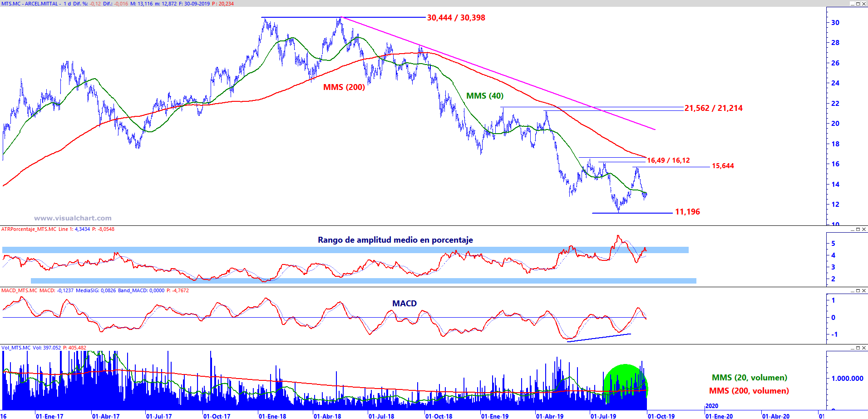
Task: Minimize the main MTS.MC price chart panel
Action: click(852, 4)
